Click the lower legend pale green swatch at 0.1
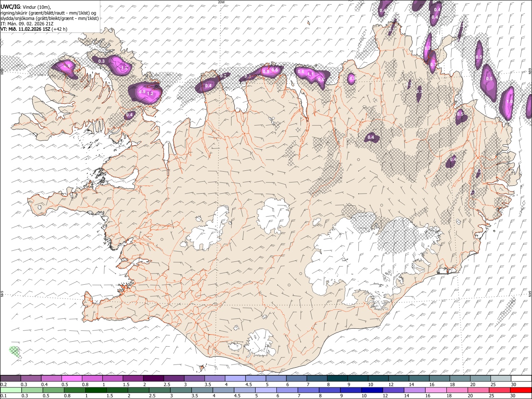Image resolution: width=532 pixels, height=399 pixels. (11, 390)
